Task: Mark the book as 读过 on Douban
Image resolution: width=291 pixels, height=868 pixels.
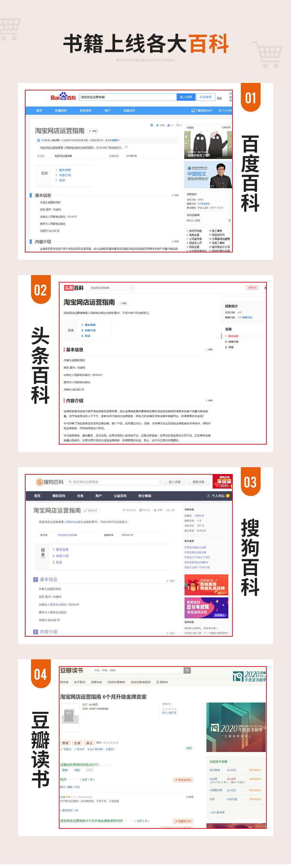Action: pos(89,743)
